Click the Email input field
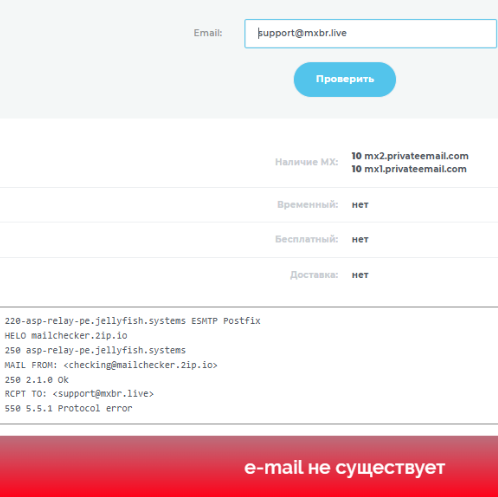The height and width of the screenshot is (497, 498). pos(371,33)
